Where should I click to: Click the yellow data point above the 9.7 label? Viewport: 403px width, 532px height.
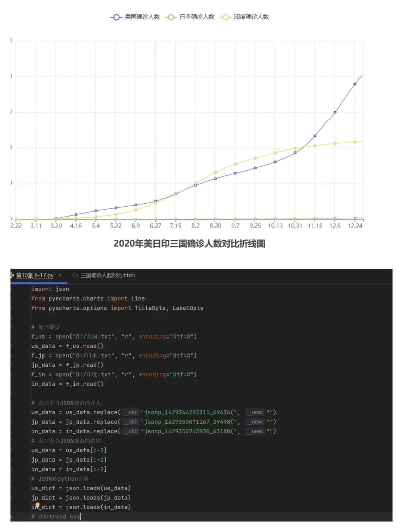[x=235, y=164]
